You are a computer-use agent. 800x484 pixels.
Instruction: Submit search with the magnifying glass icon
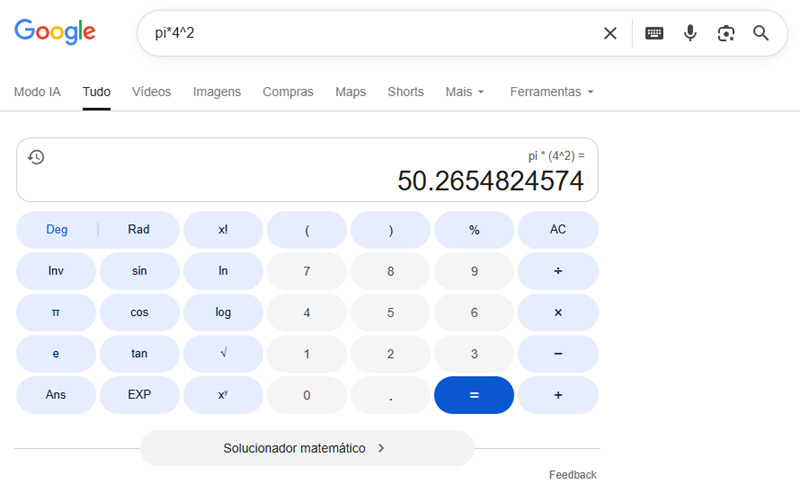click(761, 33)
